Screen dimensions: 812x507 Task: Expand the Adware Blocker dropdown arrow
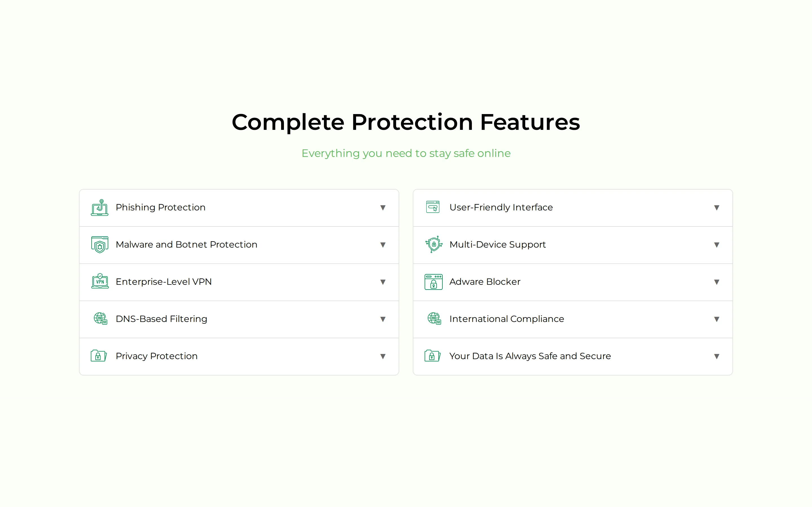tap(717, 282)
